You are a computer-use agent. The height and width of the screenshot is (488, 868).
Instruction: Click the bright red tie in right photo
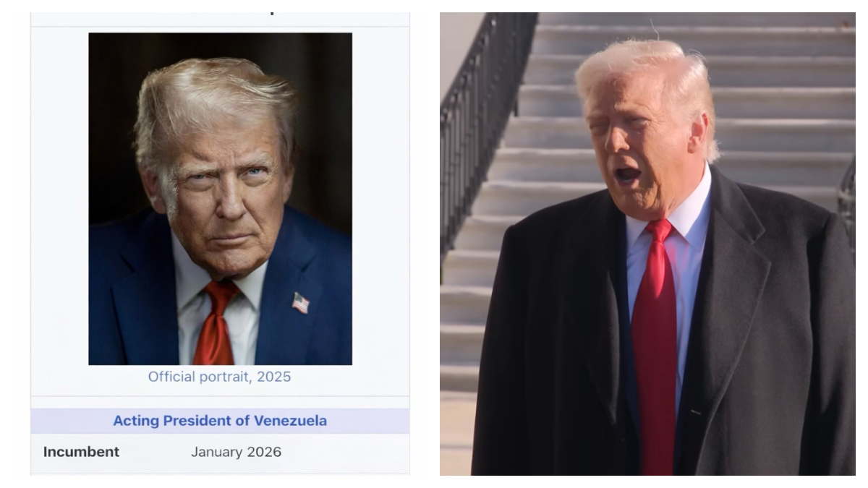coord(655,347)
